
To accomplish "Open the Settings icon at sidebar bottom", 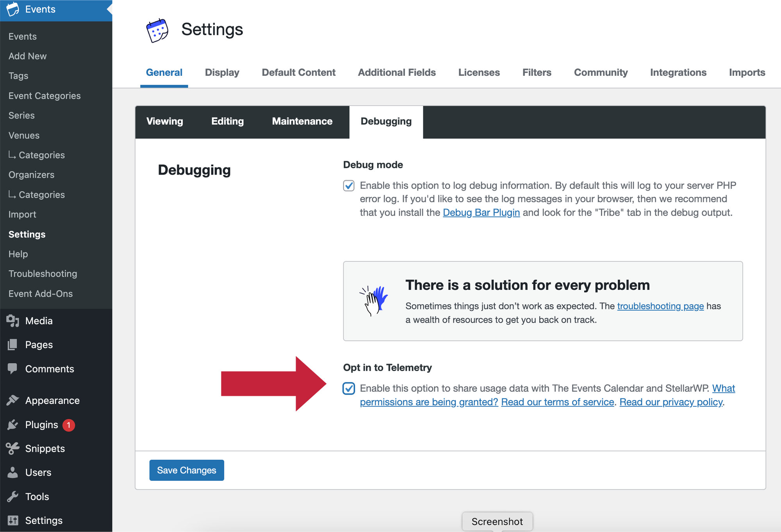I will coord(13,520).
